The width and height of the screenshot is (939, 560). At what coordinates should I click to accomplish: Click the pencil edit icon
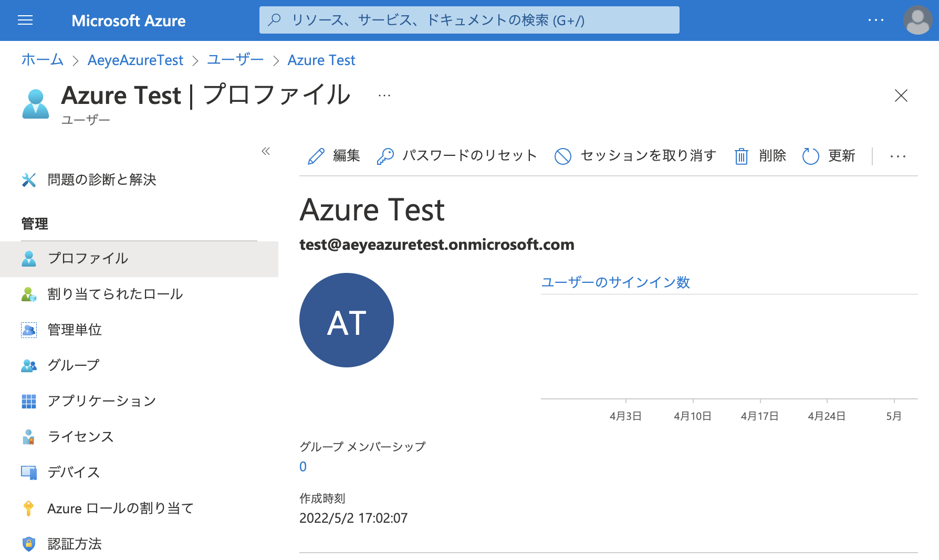(316, 156)
